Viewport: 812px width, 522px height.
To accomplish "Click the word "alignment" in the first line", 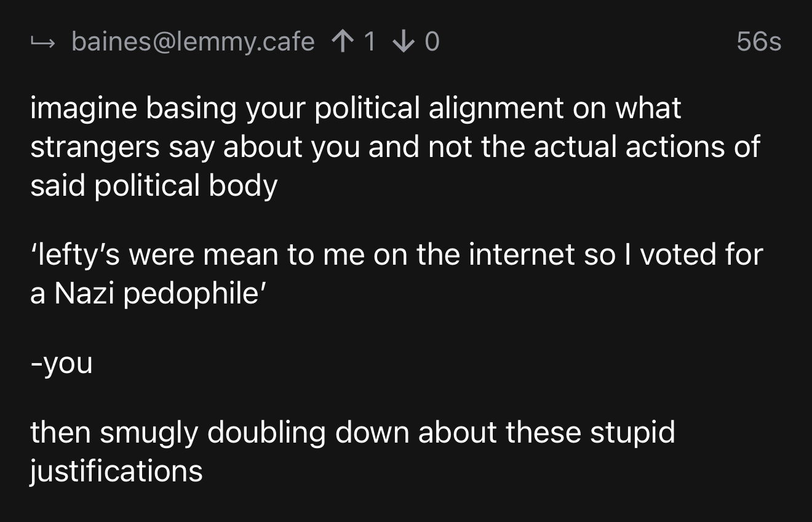I will click(x=496, y=108).
